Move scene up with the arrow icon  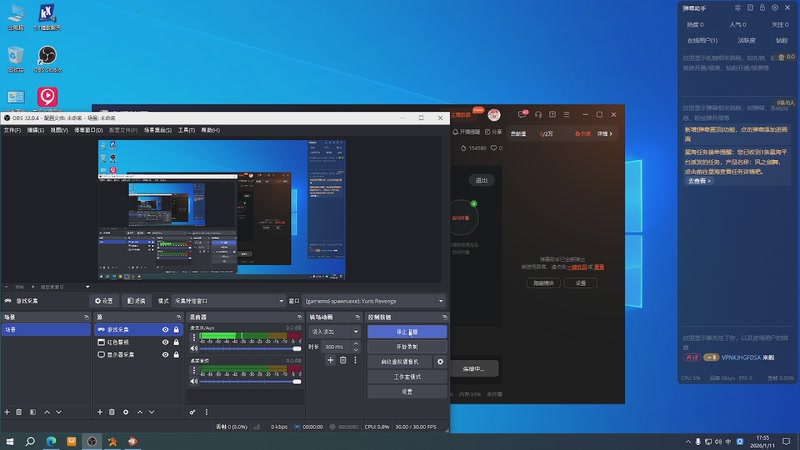tap(47, 412)
